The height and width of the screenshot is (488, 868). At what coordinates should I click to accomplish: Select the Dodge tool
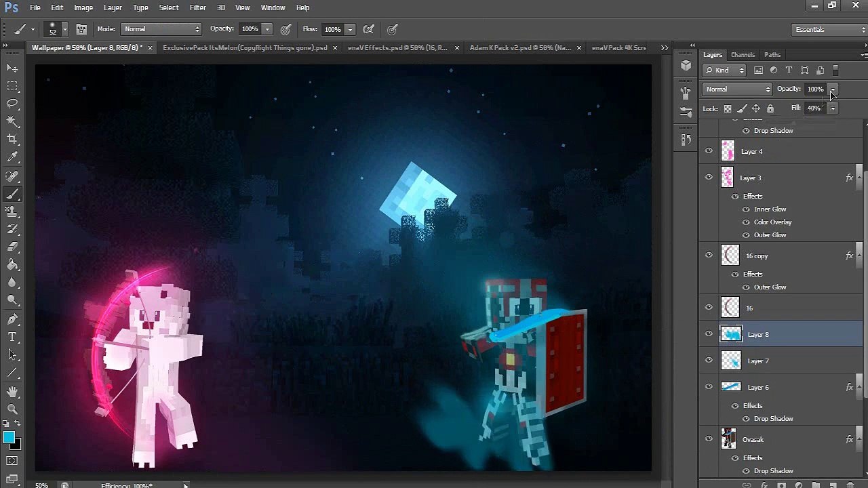coord(12,300)
